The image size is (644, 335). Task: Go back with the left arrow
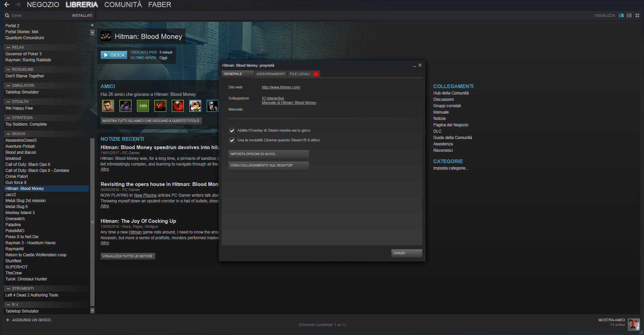(x=7, y=5)
